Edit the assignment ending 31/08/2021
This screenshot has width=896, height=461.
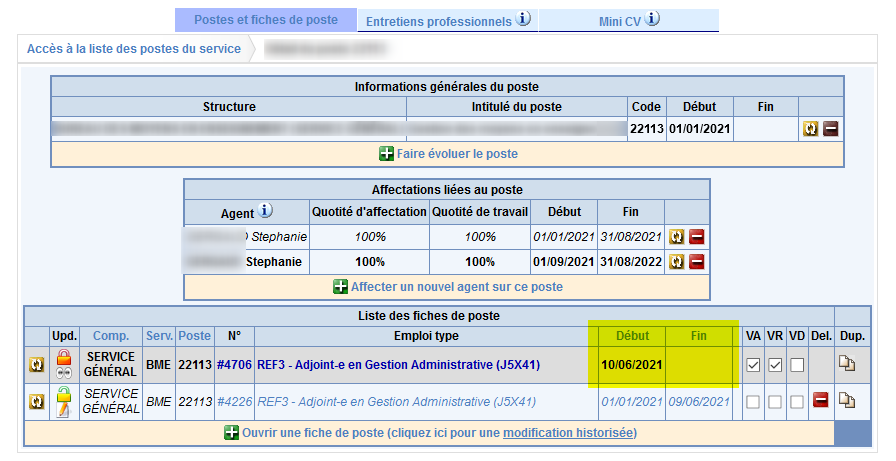[677, 237]
